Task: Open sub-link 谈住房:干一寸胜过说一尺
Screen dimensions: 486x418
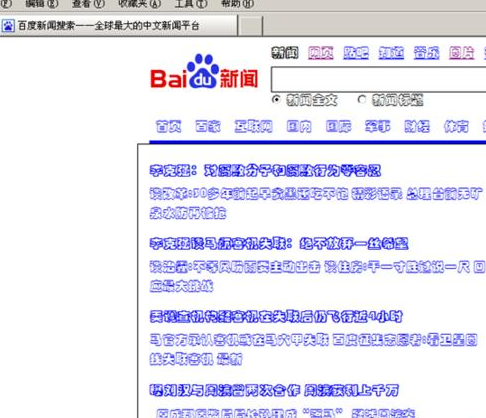Action: tap(397, 267)
